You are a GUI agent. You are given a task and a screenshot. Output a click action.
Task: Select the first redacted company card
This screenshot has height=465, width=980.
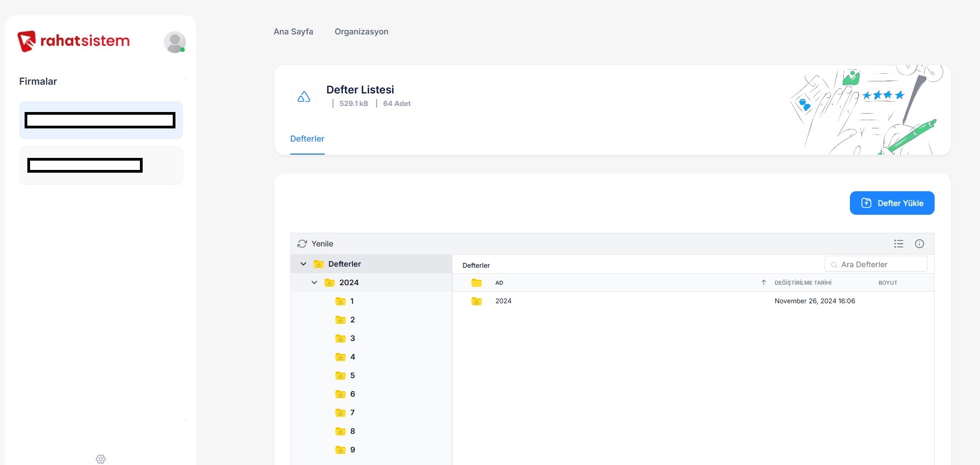click(101, 120)
